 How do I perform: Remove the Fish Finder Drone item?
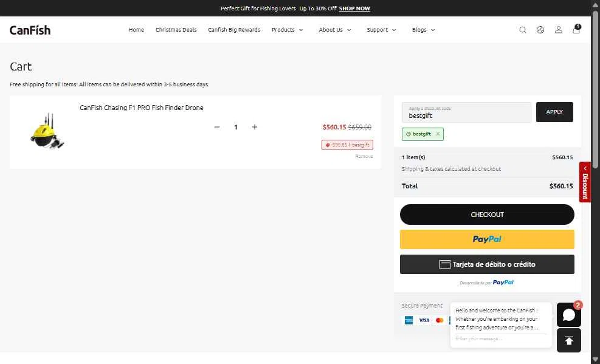click(364, 156)
